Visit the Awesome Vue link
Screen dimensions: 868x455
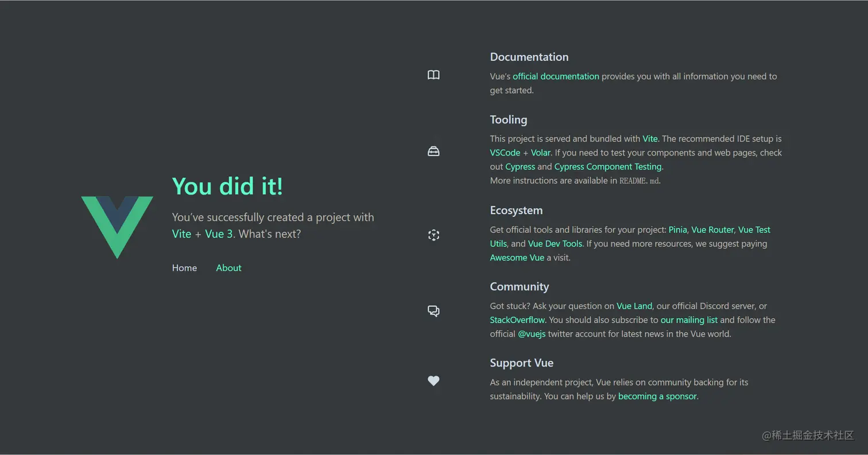click(x=517, y=258)
